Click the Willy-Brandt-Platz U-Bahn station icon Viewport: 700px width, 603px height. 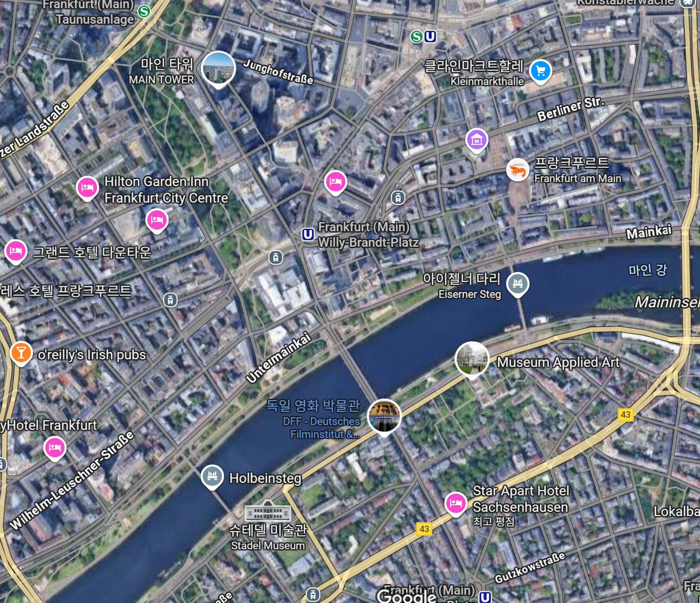(x=308, y=234)
